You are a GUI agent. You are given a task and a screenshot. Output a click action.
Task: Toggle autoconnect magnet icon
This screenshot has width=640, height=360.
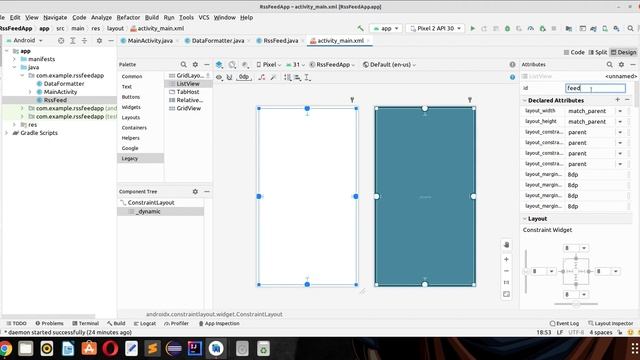229,77
